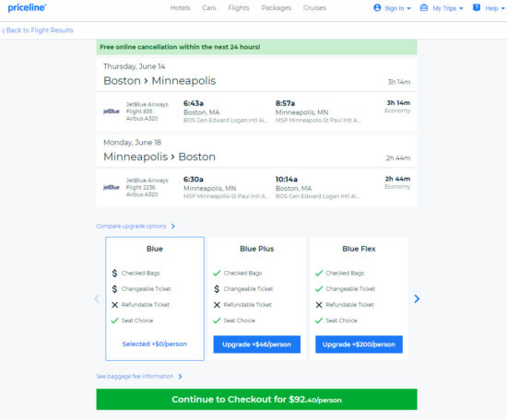Click the My Trips briefcase icon

click(424, 7)
